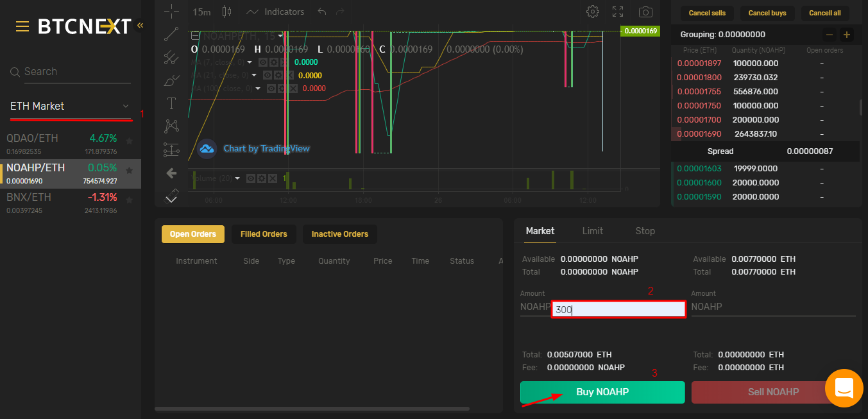Viewport: 868px width, 419px height.
Task: Show the Inactive Orders tab
Action: [340, 234]
